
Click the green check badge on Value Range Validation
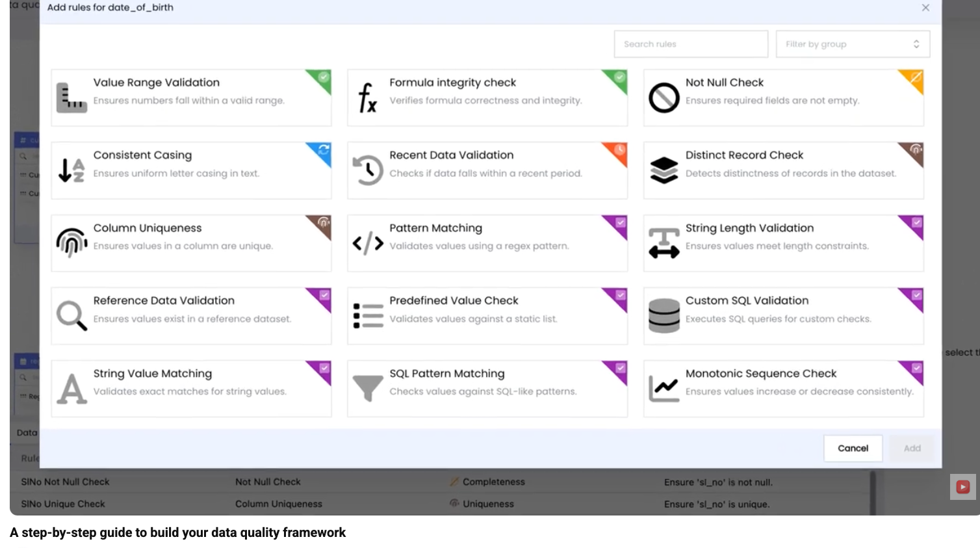323,78
